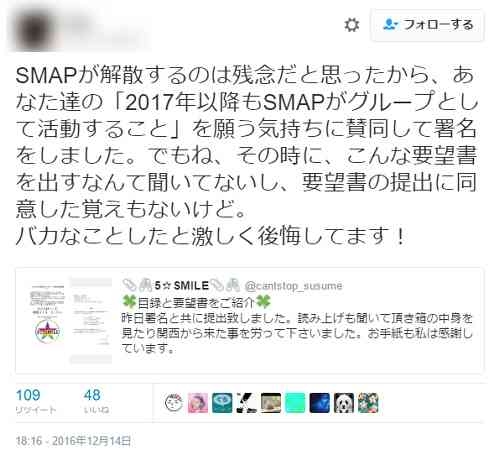Open the smiley face doodle avatar

coord(174,403)
